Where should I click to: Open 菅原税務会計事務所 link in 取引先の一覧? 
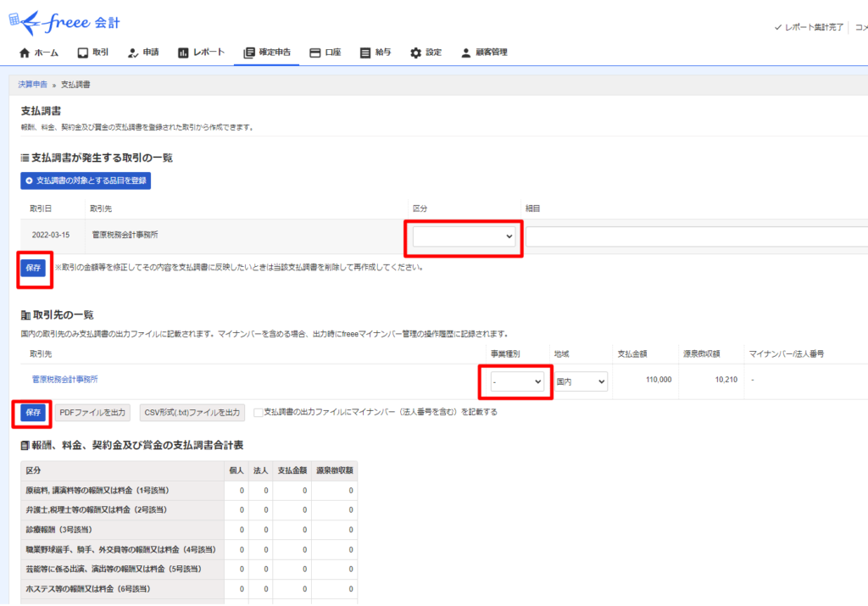tap(64, 380)
